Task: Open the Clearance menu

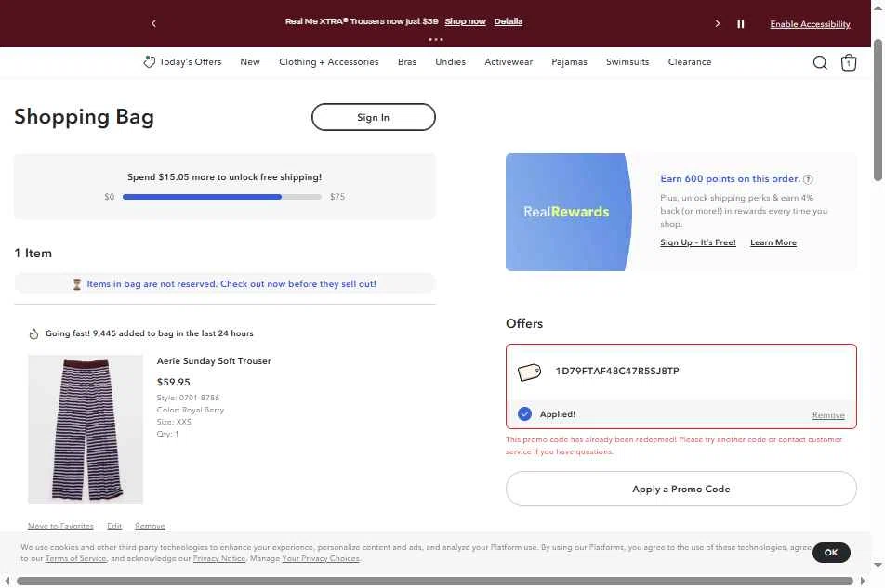Action: [690, 62]
